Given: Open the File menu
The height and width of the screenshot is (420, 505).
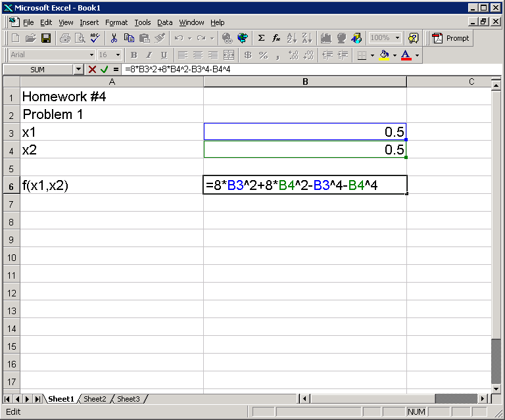Looking at the screenshot, I should tap(28, 22).
